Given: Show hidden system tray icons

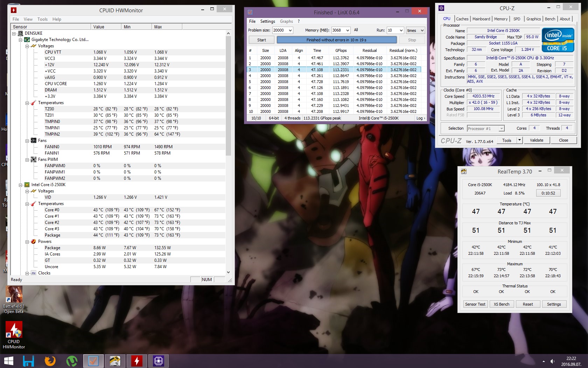Looking at the screenshot, I should click(x=544, y=361).
